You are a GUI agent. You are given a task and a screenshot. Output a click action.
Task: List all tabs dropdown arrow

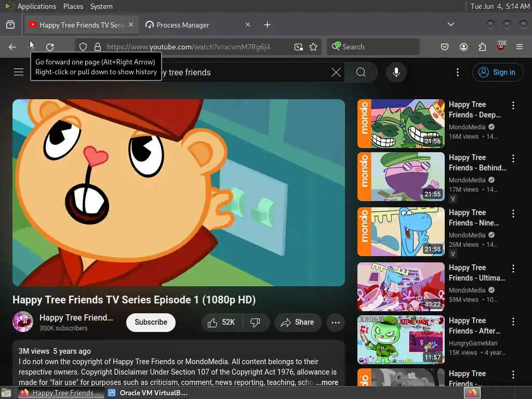(x=450, y=24)
